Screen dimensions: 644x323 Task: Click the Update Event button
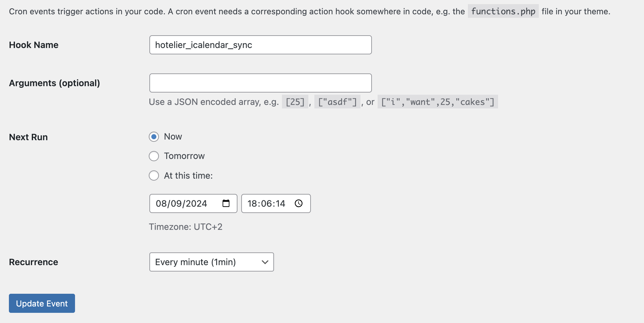[x=42, y=303]
